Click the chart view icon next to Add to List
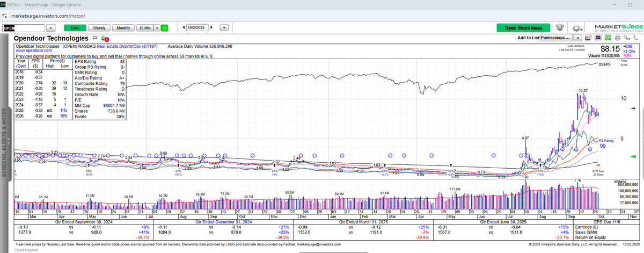This screenshot has height=253, width=644. [588, 38]
